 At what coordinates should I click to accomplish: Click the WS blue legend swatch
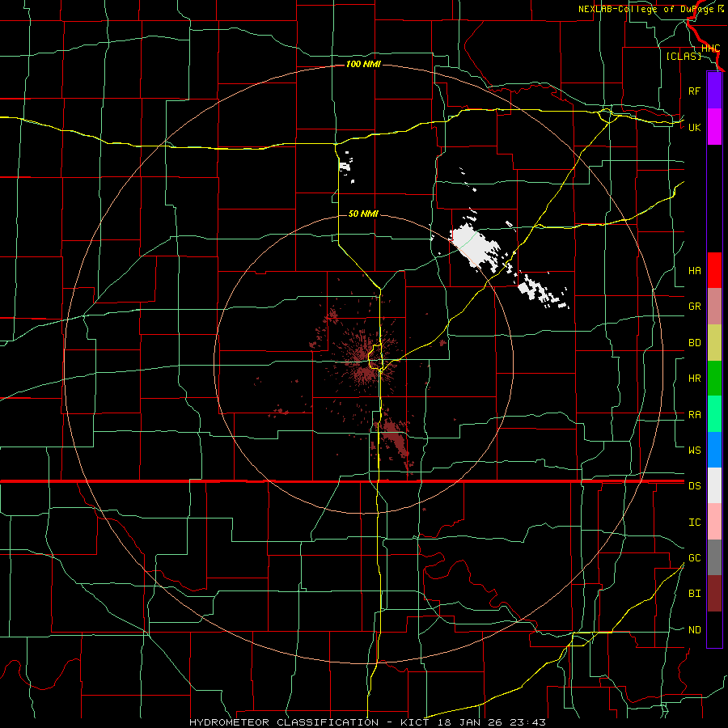(x=714, y=450)
